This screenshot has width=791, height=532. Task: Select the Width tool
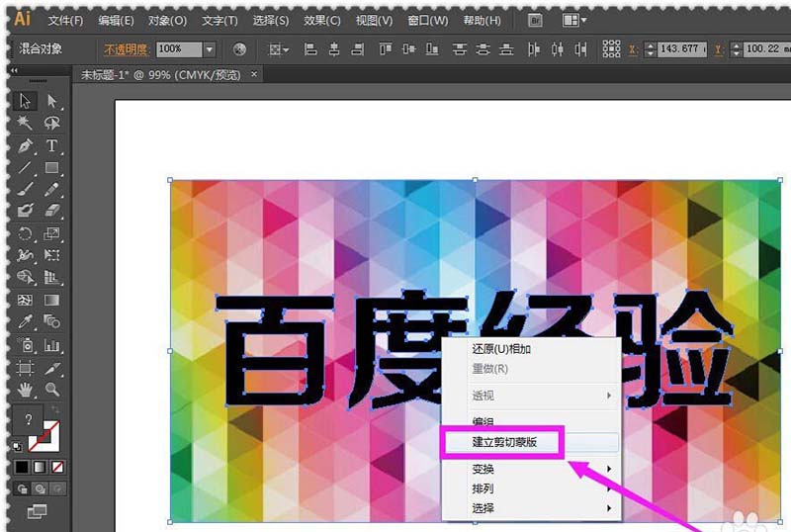tap(25, 255)
